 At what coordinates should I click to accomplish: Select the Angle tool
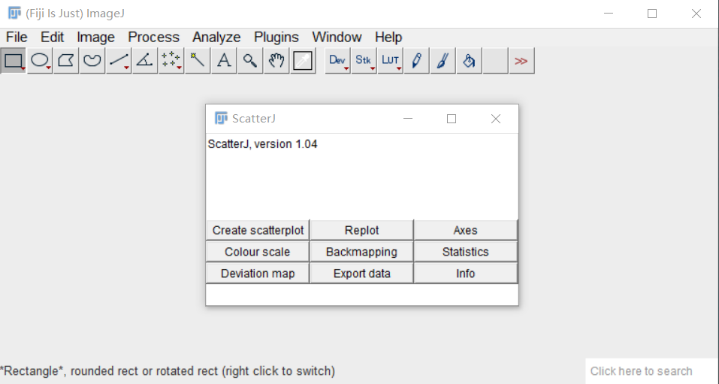[x=145, y=61]
